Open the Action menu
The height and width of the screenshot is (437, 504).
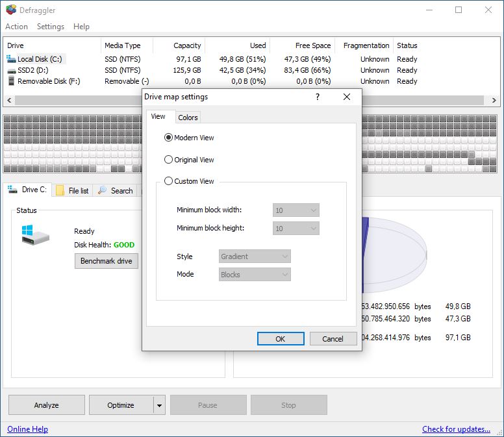[x=16, y=27]
